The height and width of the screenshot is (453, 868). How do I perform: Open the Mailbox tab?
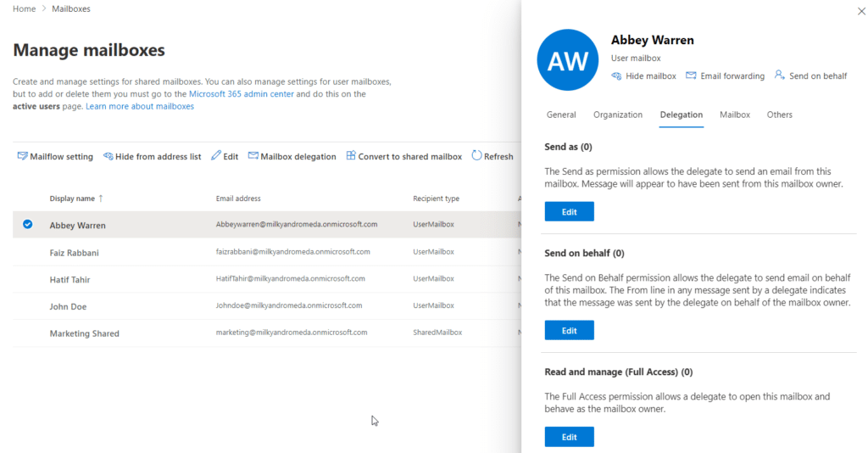(x=735, y=115)
